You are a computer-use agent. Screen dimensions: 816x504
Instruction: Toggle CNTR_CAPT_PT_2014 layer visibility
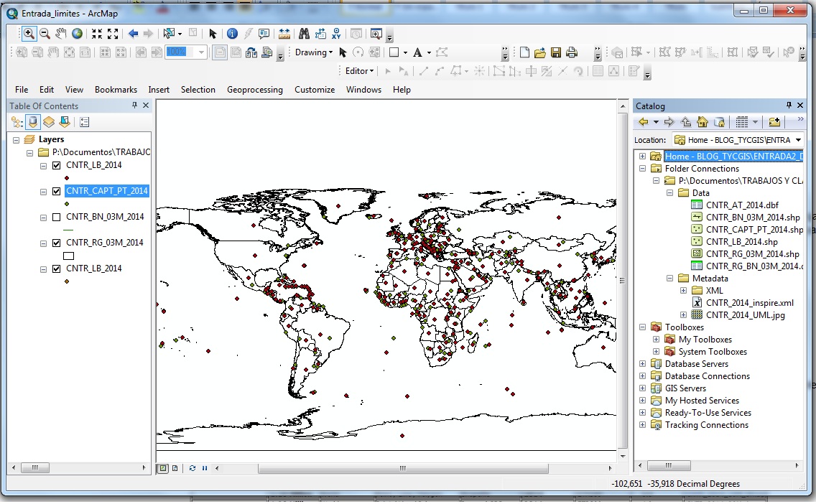(57, 192)
